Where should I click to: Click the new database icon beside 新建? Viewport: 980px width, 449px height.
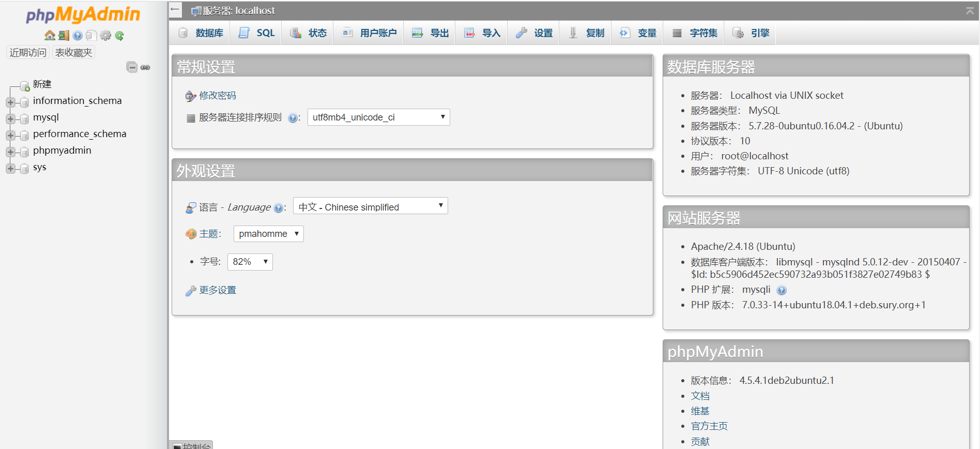24,85
